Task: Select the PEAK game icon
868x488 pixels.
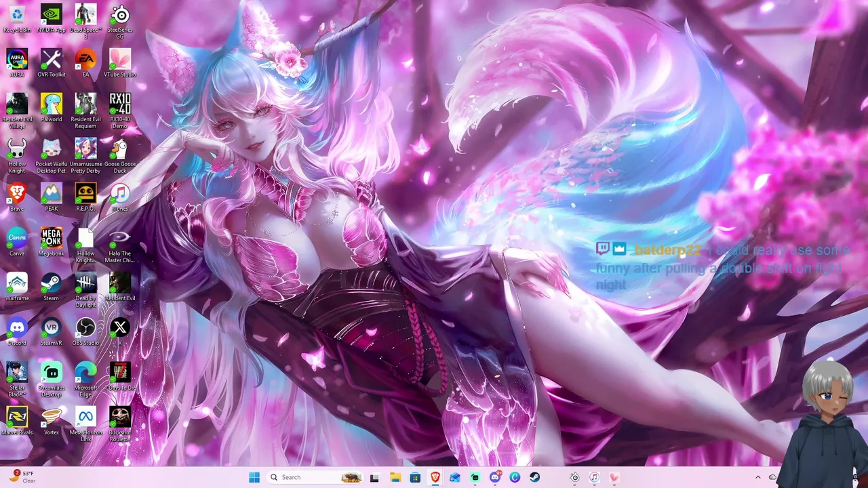Action: [x=51, y=197]
